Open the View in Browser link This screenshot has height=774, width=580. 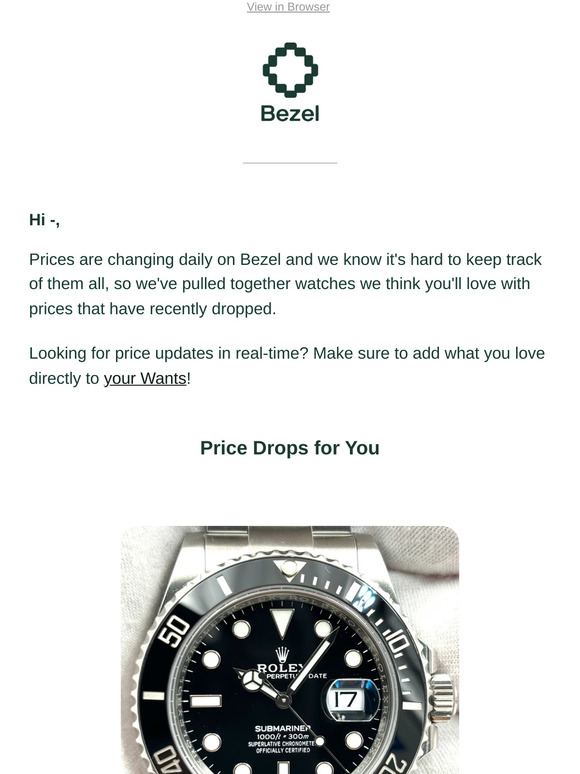288,7
